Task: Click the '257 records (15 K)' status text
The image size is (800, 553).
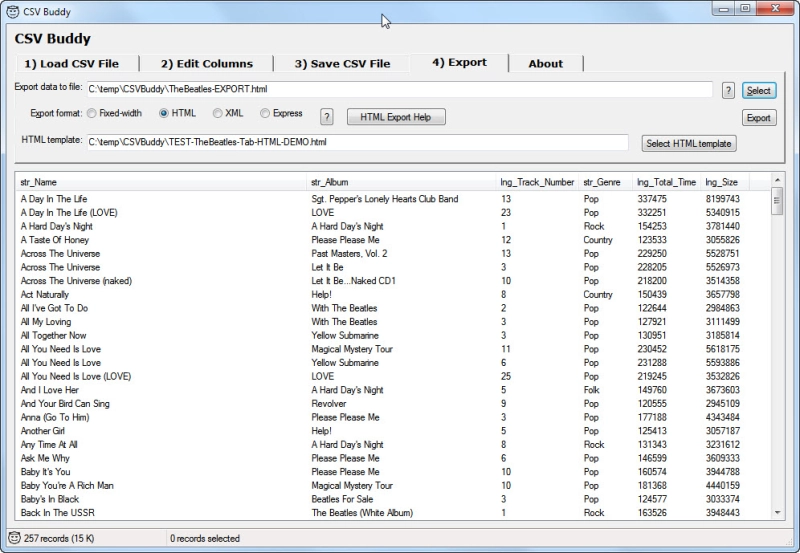Action: click(59, 538)
